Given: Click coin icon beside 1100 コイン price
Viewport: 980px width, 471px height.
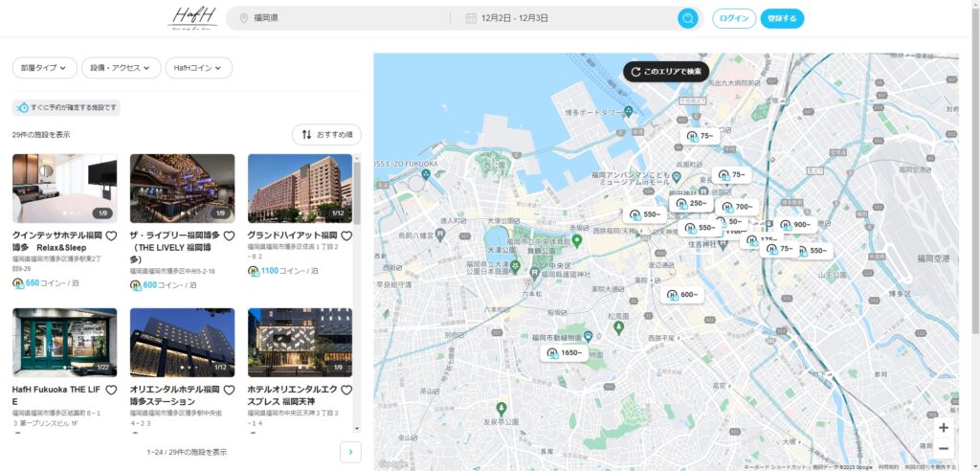Looking at the screenshot, I should [x=253, y=271].
